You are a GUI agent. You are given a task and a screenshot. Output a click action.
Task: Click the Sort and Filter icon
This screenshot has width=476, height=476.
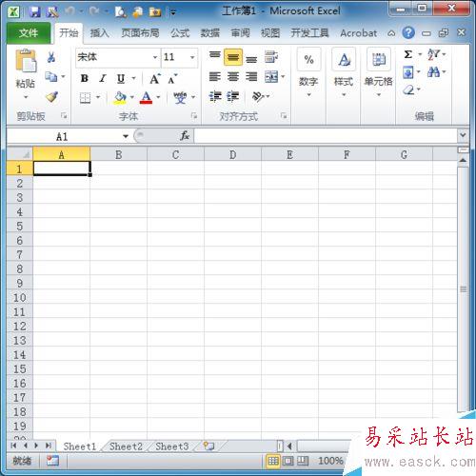pos(433,54)
